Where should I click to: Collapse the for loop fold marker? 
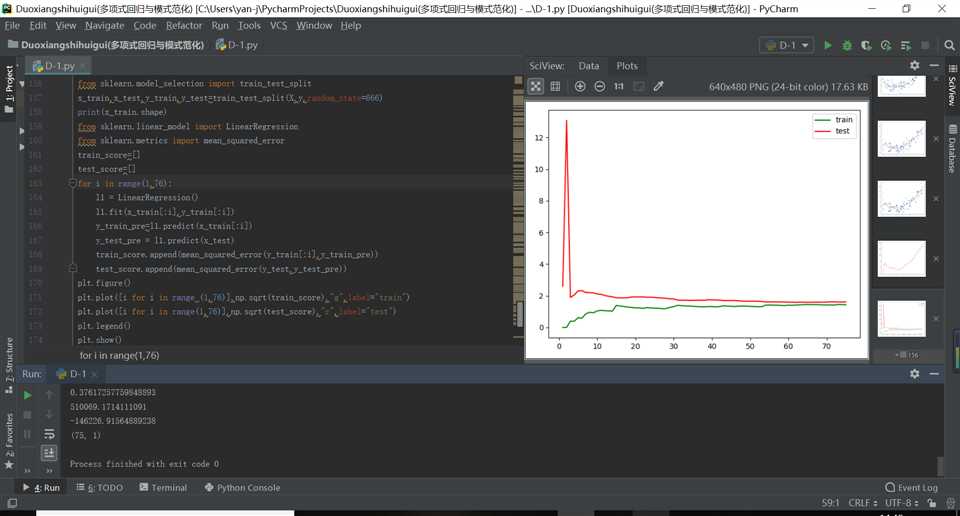(72, 183)
